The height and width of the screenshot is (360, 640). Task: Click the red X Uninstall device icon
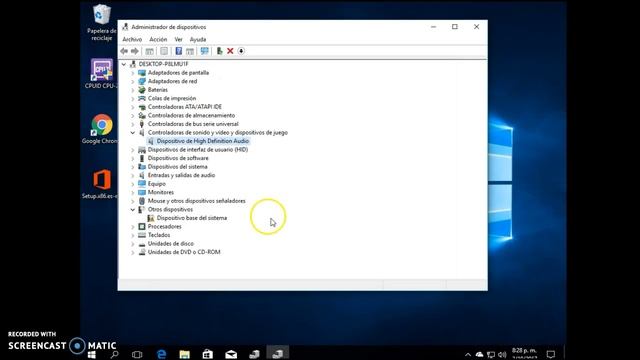[x=230, y=51]
